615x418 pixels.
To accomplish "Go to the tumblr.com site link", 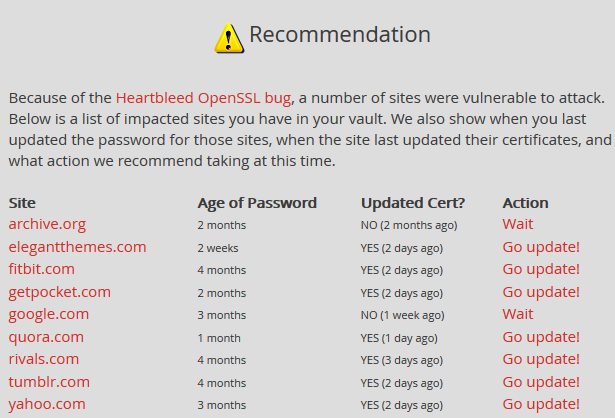I will tap(49, 382).
